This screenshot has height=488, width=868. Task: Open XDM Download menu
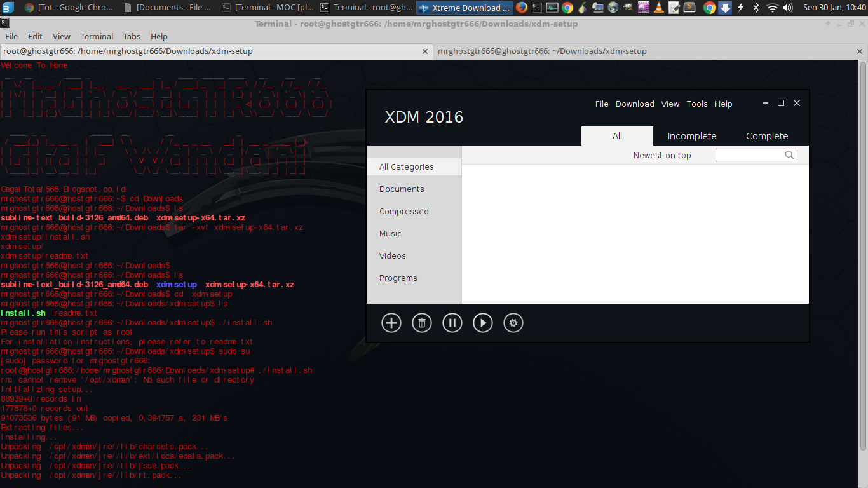(635, 104)
